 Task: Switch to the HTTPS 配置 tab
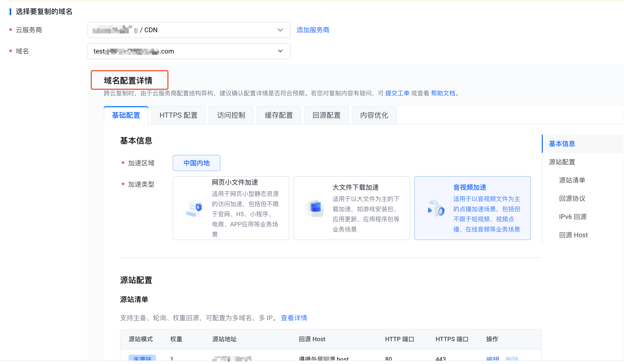pos(179,115)
